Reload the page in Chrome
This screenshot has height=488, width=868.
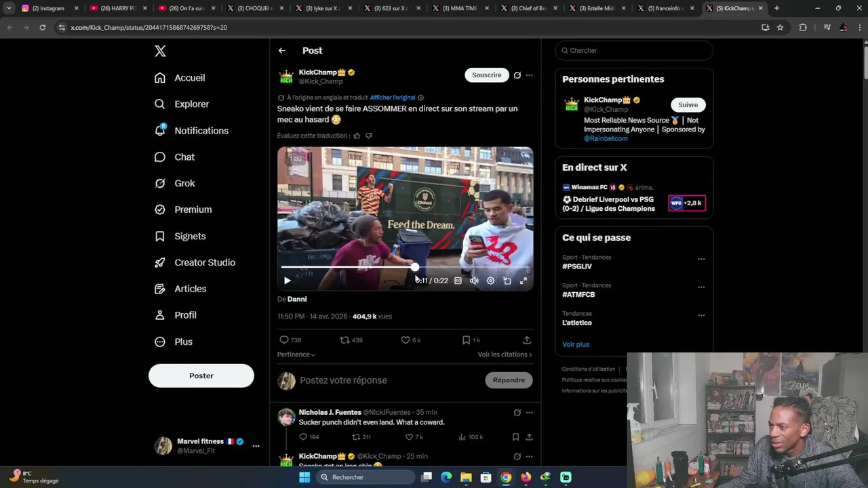42,27
